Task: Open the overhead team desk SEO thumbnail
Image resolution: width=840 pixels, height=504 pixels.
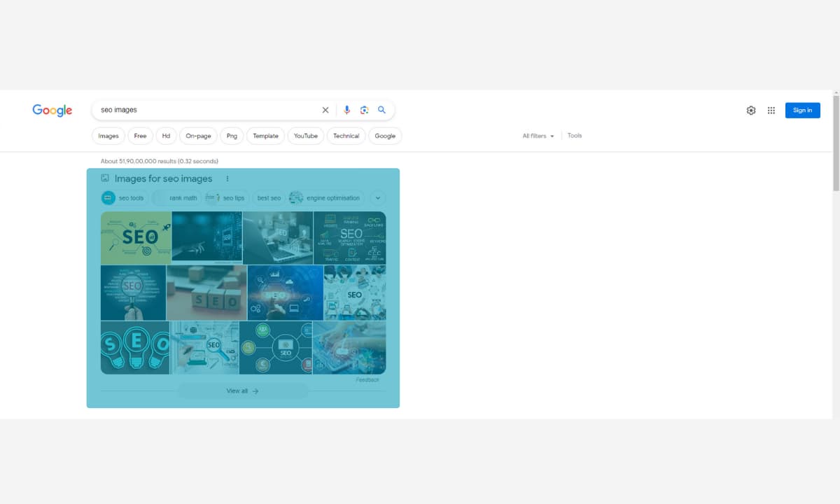Action: (355, 293)
